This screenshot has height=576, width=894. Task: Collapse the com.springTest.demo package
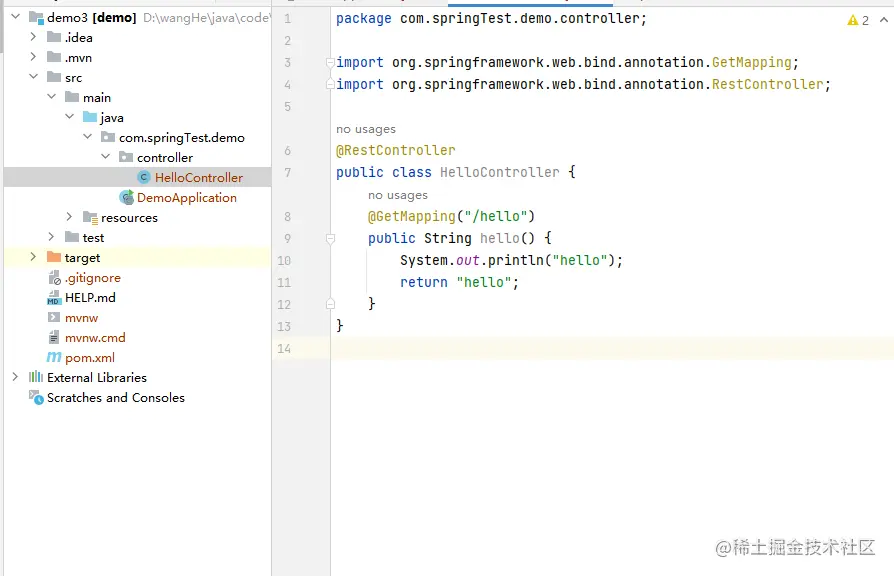(87, 137)
